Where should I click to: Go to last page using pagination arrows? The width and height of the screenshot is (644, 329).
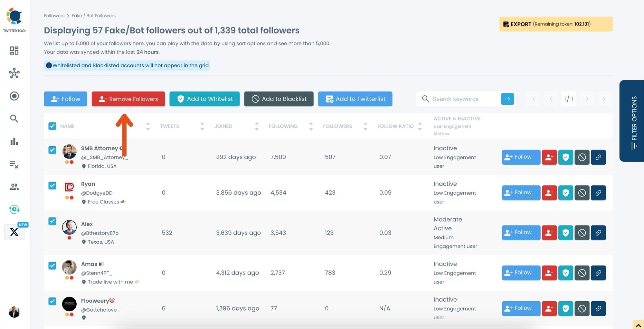coord(605,99)
